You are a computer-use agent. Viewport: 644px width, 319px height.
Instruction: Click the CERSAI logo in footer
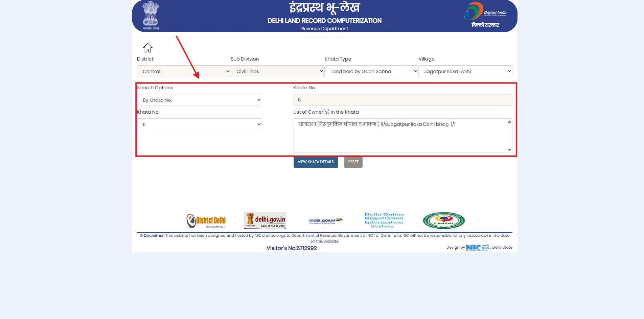(x=443, y=220)
